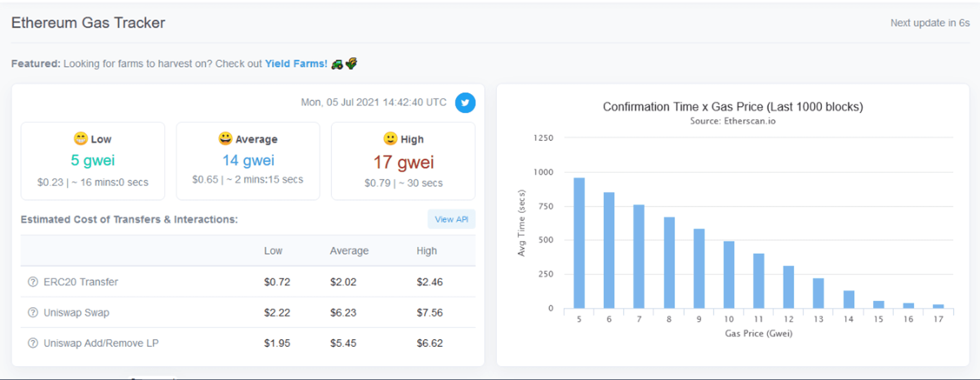
Task: Click the $6.23 Uniswap Swap average cost
Action: click(343, 313)
